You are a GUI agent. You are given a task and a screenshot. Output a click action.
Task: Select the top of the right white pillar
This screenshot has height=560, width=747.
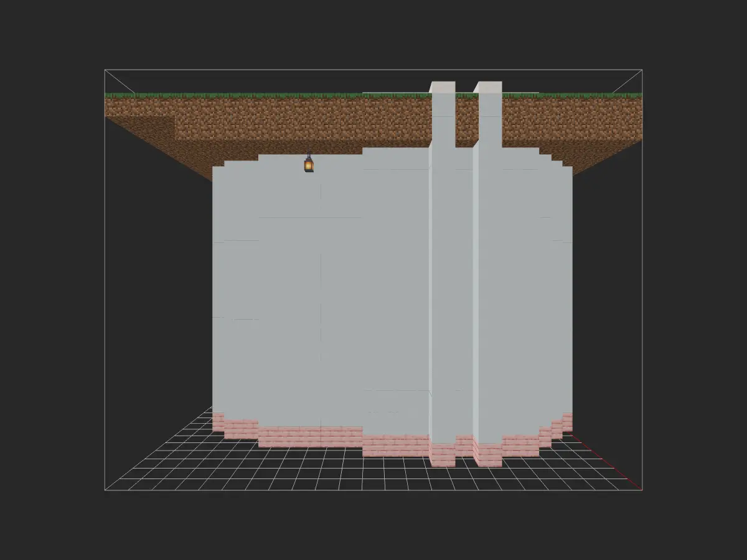489,87
